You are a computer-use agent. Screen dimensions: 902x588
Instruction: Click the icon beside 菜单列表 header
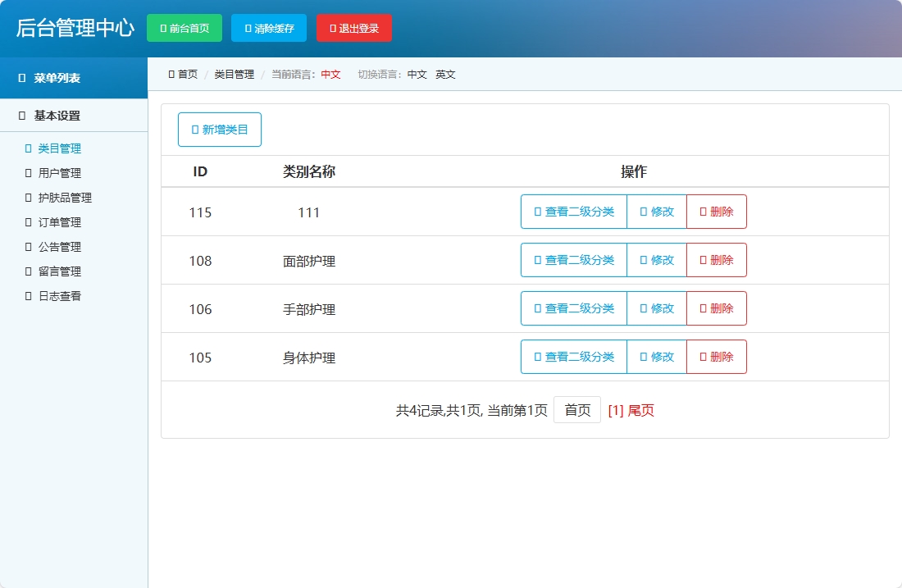pos(22,78)
